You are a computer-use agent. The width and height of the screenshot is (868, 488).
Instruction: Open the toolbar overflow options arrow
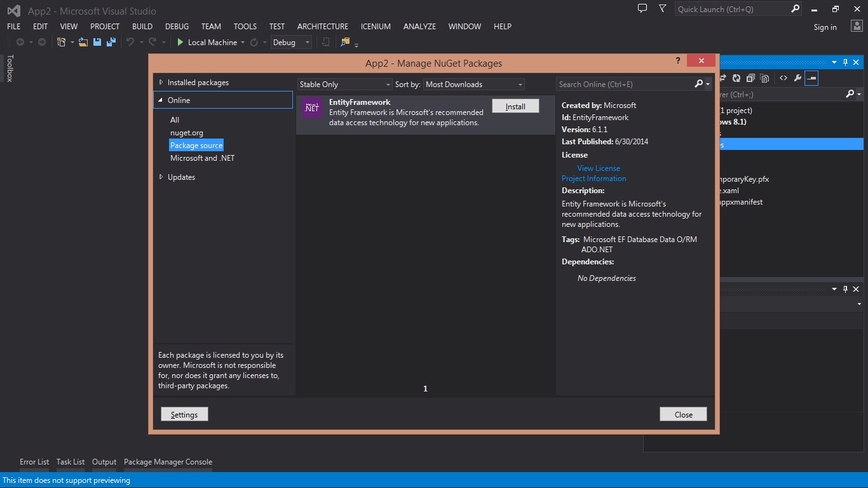(356, 44)
